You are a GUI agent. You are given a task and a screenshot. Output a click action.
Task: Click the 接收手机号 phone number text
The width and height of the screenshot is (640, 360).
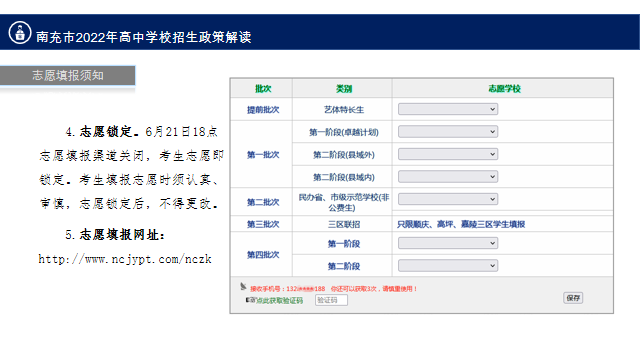tap(288, 289)
